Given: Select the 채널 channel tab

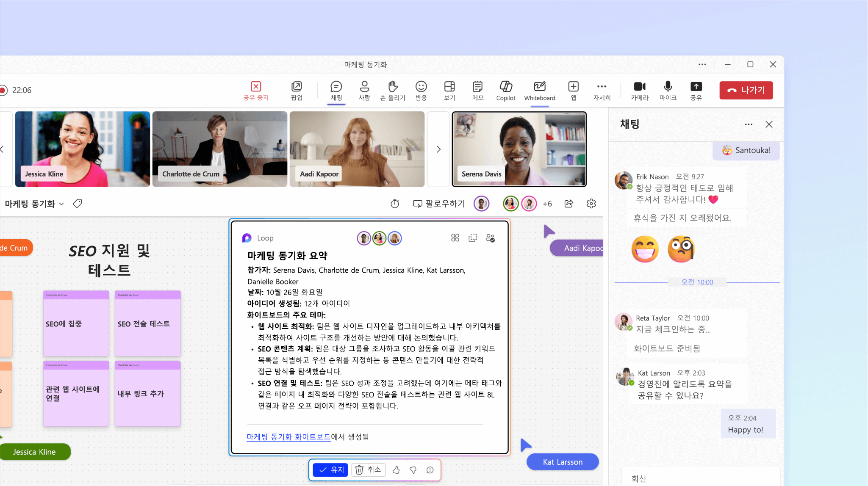Looking at the screenshot, I should click(x=335, y=91).
